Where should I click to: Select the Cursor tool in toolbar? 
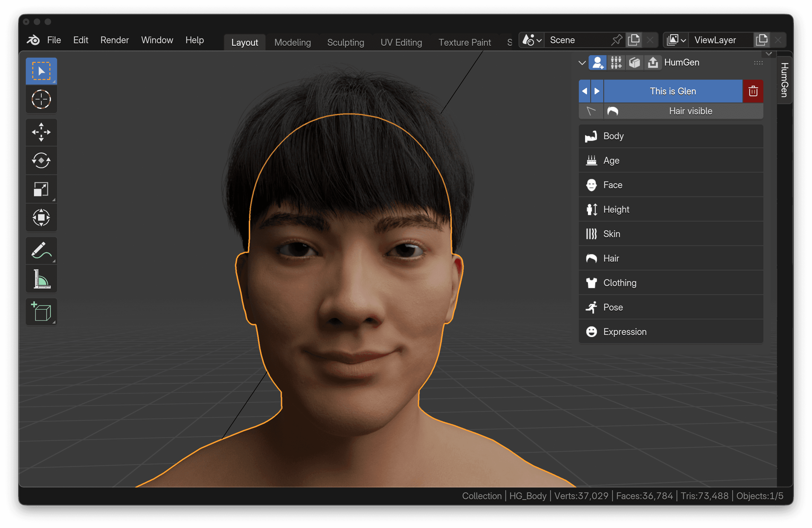pos(41,99)
